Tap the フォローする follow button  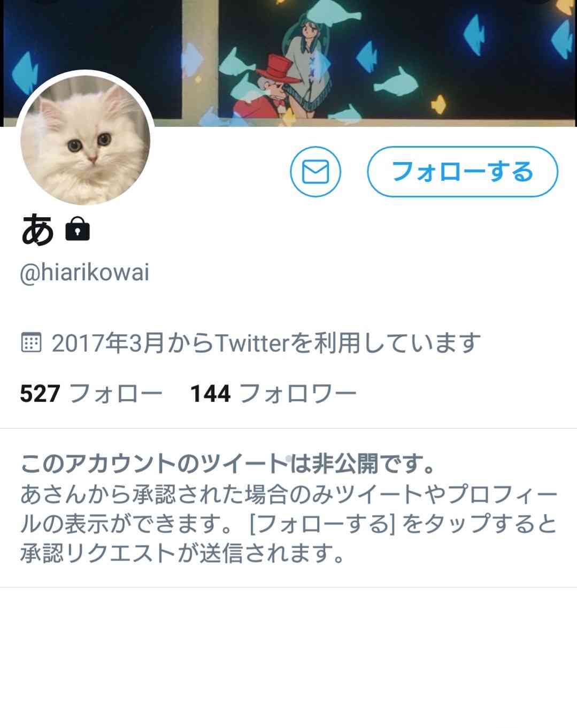pyautogui.click(x=463, y=172)
